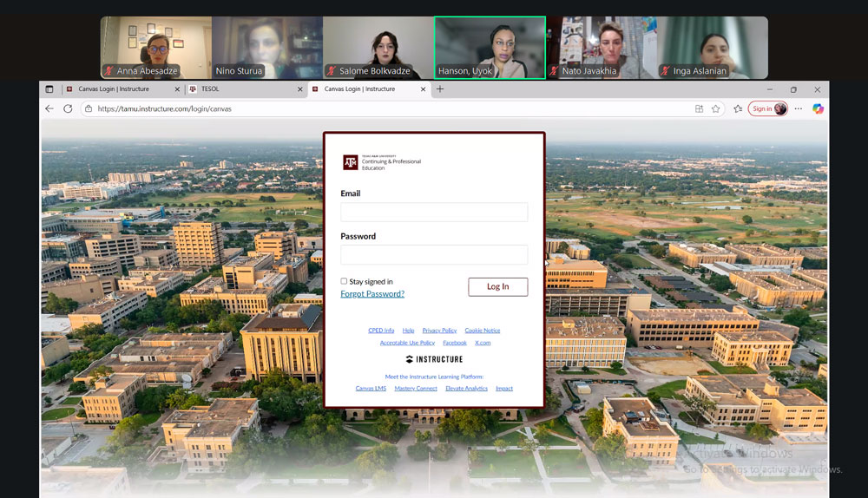Screen dimensions: 868x498
Task: Add a new browser tab
Action: (x=440, y=88)
